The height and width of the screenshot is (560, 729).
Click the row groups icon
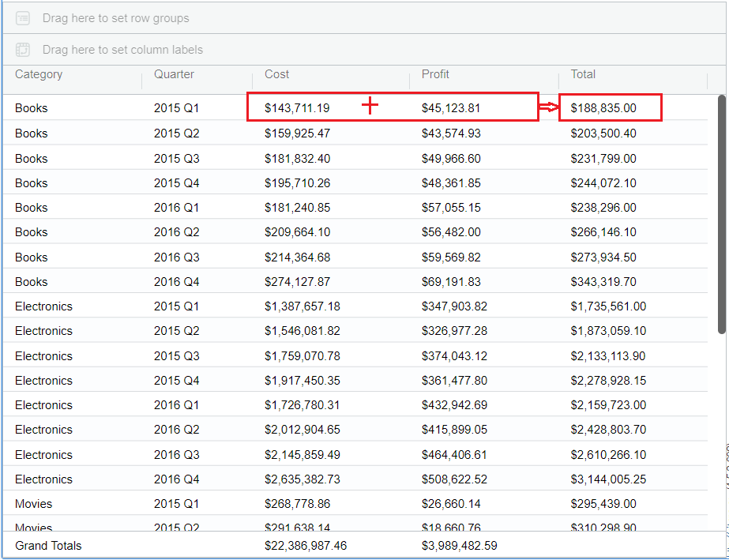tap(23, 18)
